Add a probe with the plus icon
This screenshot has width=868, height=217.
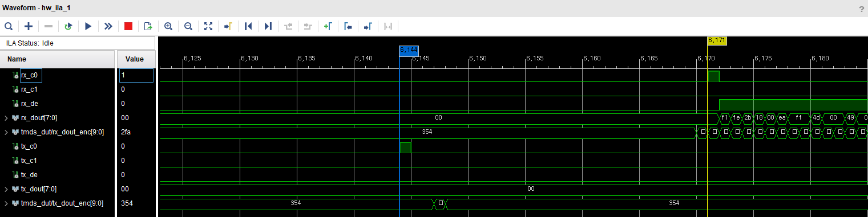pos(29,26)
